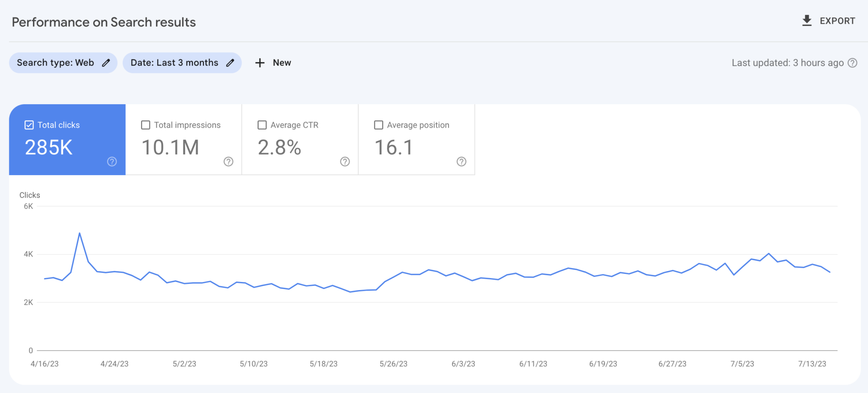Click the help icon on Total impressions card

[228, 162]
